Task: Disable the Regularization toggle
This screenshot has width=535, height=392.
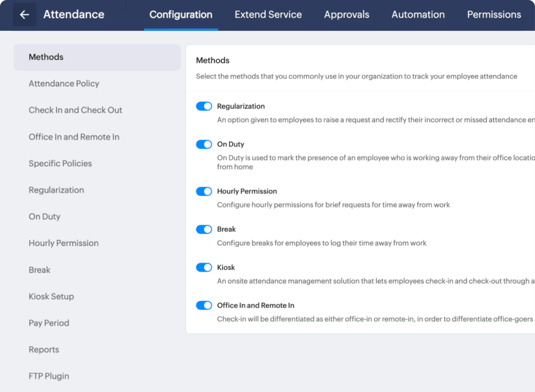Action: pos(204,106)
